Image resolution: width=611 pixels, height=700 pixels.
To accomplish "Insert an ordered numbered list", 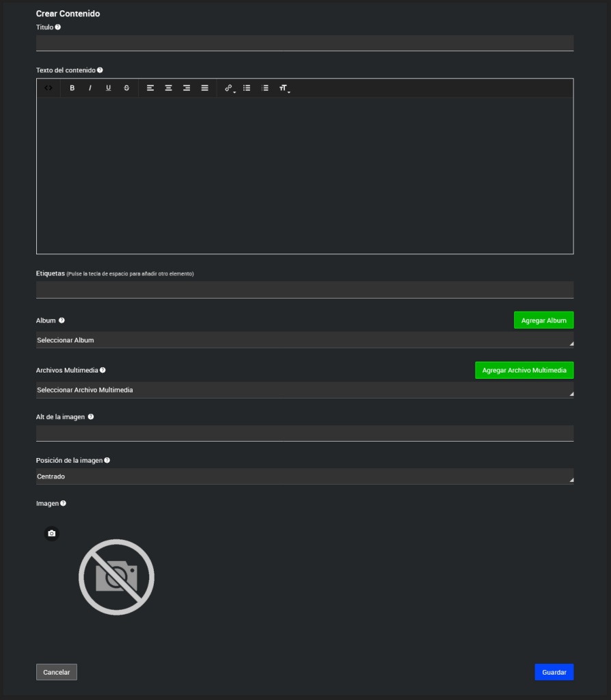I will (265, 88).
